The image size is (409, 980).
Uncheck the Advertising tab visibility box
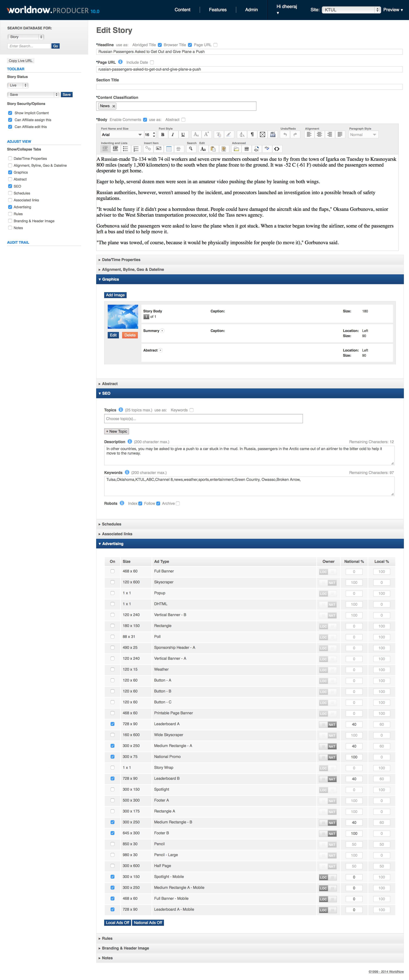tap(10, 207)
